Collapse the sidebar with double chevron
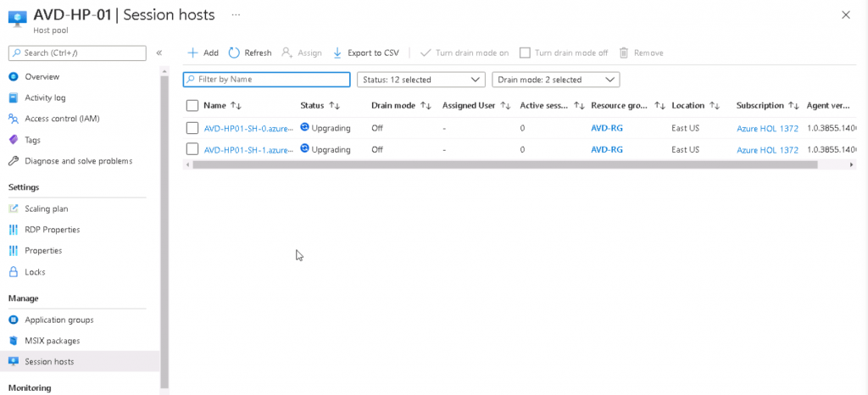Viewport: 868px width, 395px height. click(x=159, y=53)
